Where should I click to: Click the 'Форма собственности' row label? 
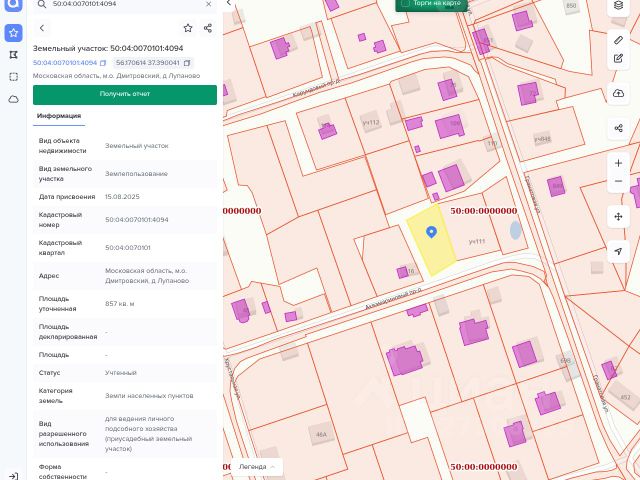coord(62,471)
